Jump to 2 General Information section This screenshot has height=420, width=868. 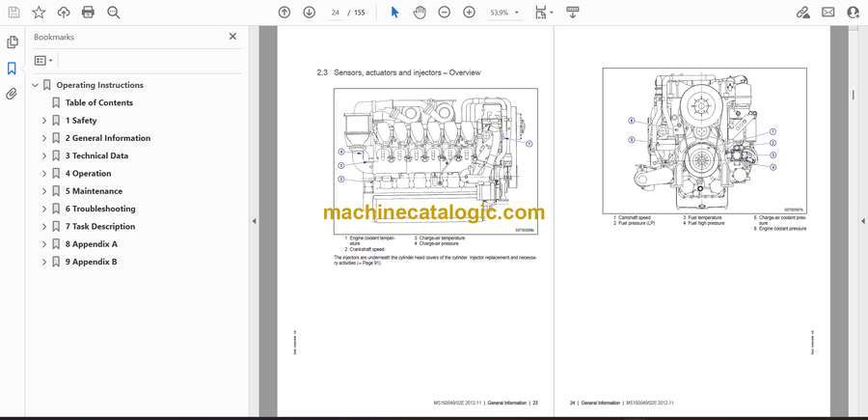[108, 138]
